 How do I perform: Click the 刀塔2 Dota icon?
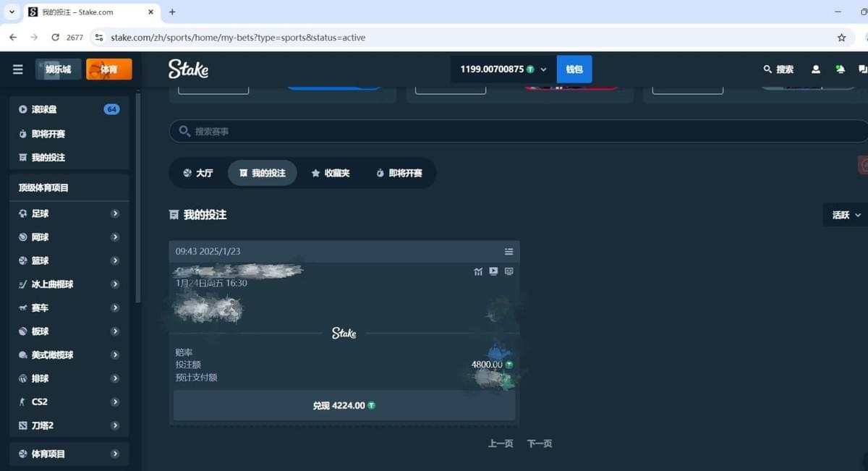tap(23, 425)
